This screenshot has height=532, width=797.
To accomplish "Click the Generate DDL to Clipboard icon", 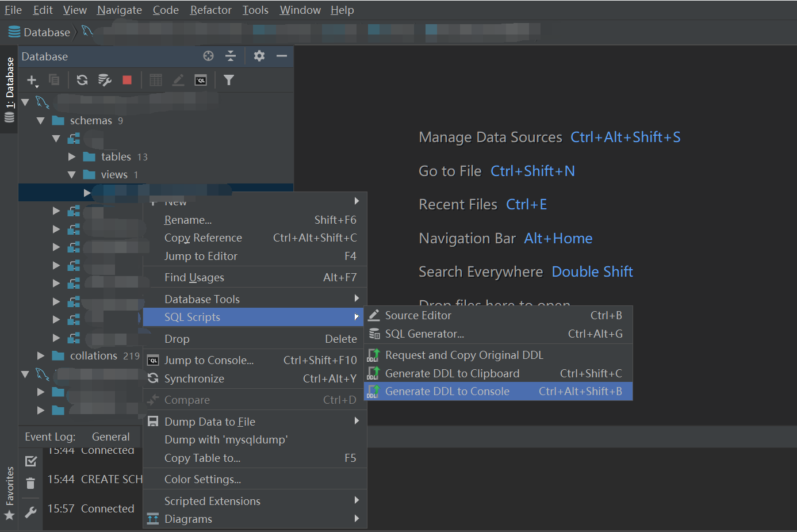I will pos(373,373).
